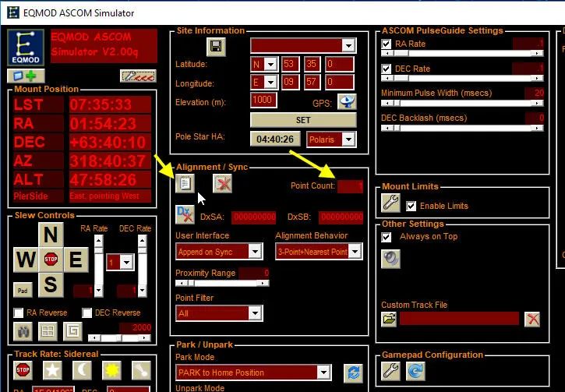This screenshot has width=565, height=392.
Task: Clear alignment data with red X icon
Action: point(224,183)
